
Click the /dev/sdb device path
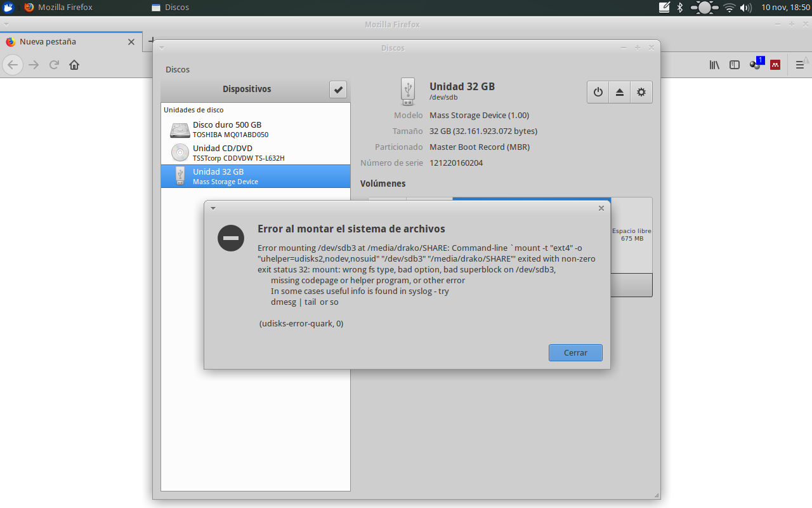pyautogui.click(x=443, y=97)
